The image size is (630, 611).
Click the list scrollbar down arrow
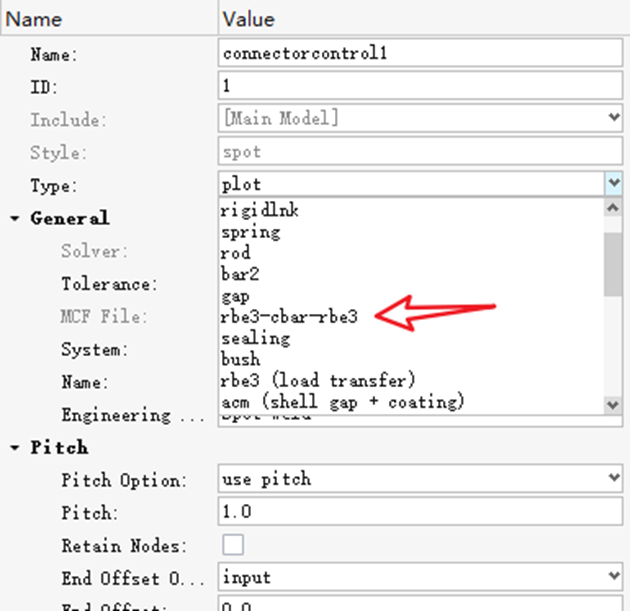[x=613, y=404]
